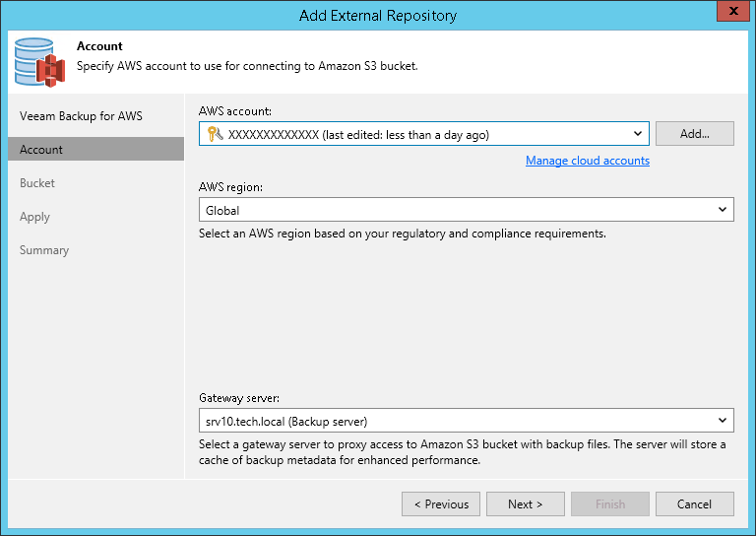Click the XXXXXXXXXXXXX account entry text
The width and height of the screenshot is (756, 536).
[358, 135]
